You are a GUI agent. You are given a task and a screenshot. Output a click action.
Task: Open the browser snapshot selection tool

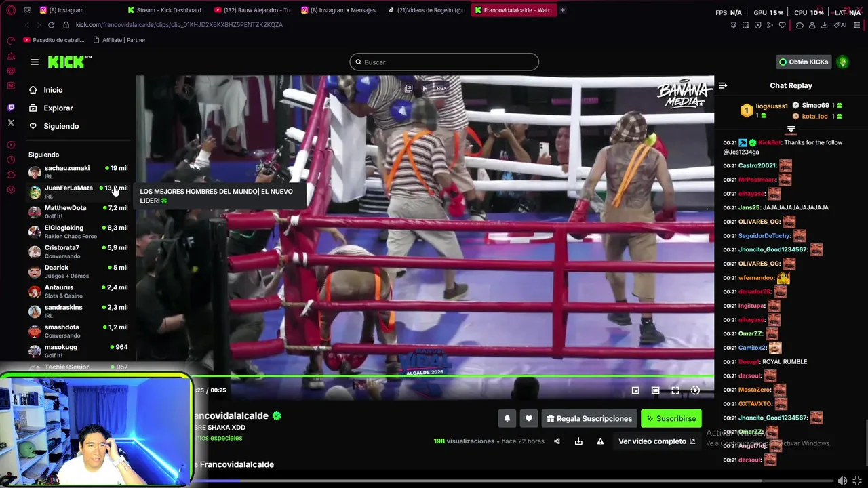click(x=745, y=25)
